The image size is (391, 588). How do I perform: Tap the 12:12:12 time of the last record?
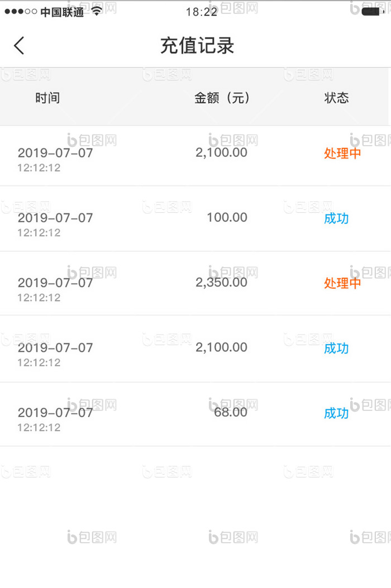pyautogui.click(x=39, y=428)
